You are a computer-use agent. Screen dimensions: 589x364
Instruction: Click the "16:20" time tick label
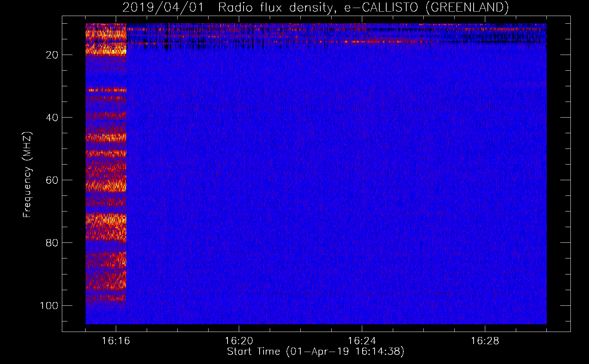point(239,341)
